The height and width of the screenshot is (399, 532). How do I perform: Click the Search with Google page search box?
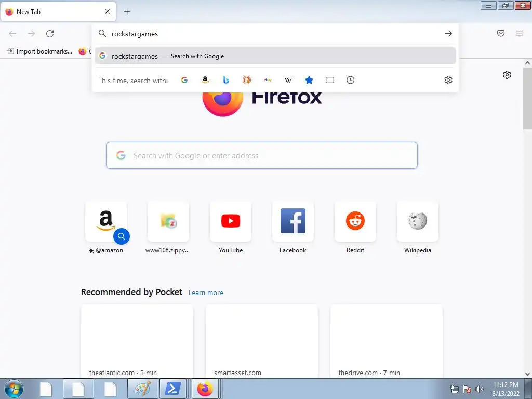(x=262, y=155)
